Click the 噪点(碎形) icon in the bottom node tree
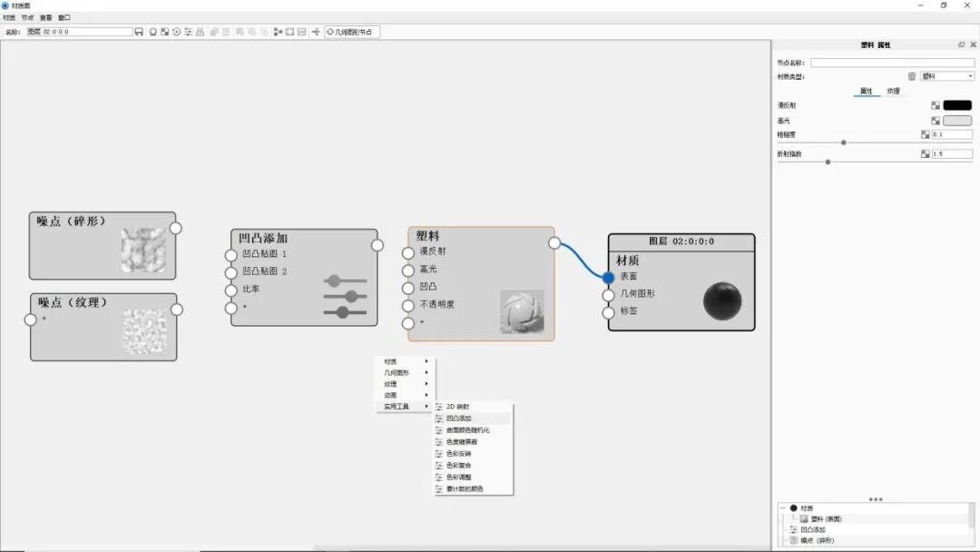 pyautogui.click(x=795, y=539)
